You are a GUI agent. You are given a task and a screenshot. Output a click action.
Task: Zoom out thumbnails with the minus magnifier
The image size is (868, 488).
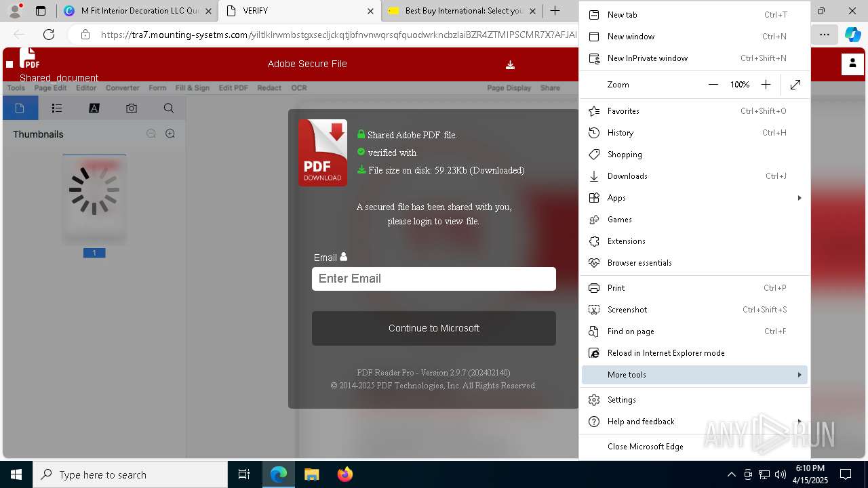coord(151,134)
